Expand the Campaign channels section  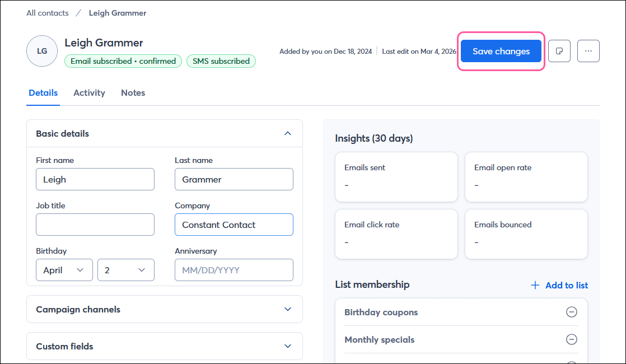pyautogui.click(x=288, y=309)
